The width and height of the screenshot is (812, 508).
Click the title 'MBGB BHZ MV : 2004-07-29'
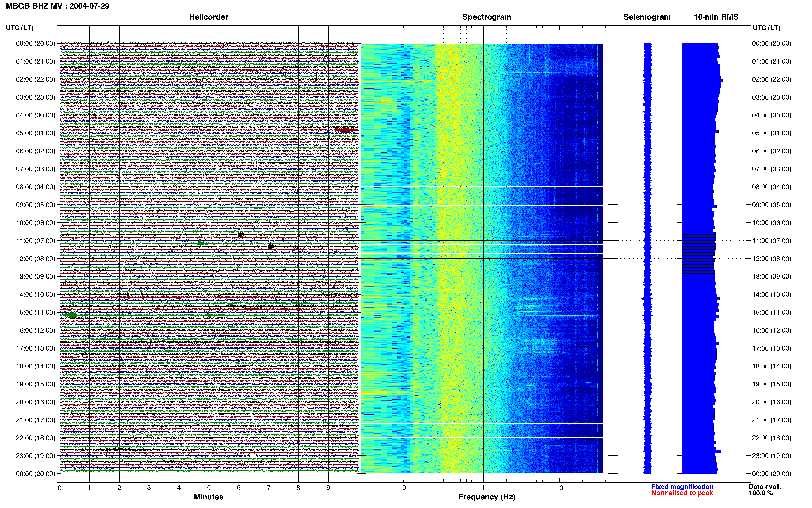click(57, 6)
